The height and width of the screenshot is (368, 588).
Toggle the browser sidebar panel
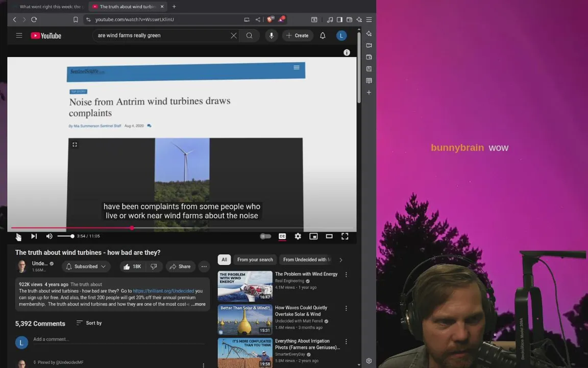[339, 19]
